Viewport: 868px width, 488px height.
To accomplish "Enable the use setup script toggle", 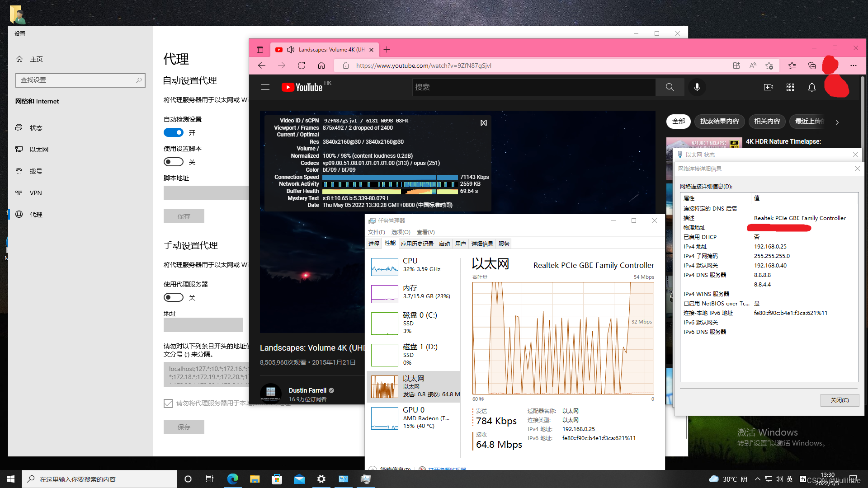I will [x=174, y=162].
